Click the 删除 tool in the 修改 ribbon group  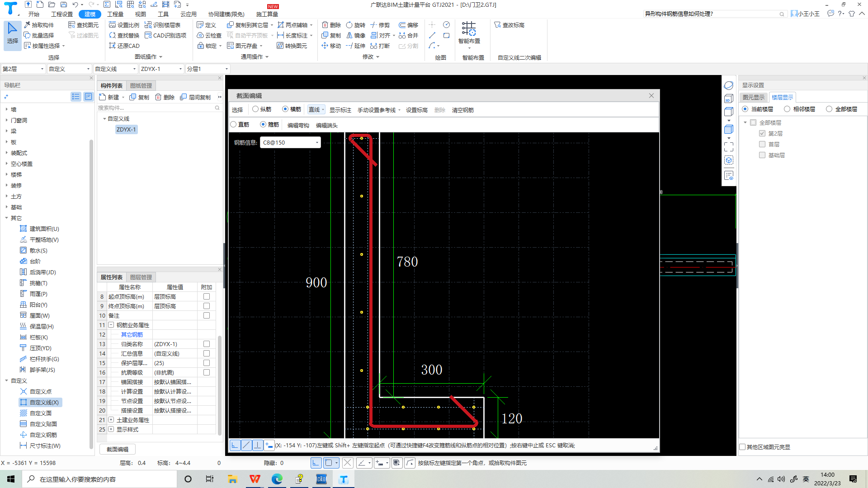pos(331,25)
